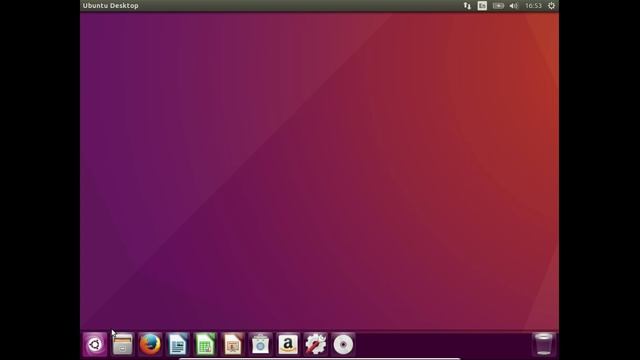Open System Settings gear-and-wrench icon

(x=316, y=344)
